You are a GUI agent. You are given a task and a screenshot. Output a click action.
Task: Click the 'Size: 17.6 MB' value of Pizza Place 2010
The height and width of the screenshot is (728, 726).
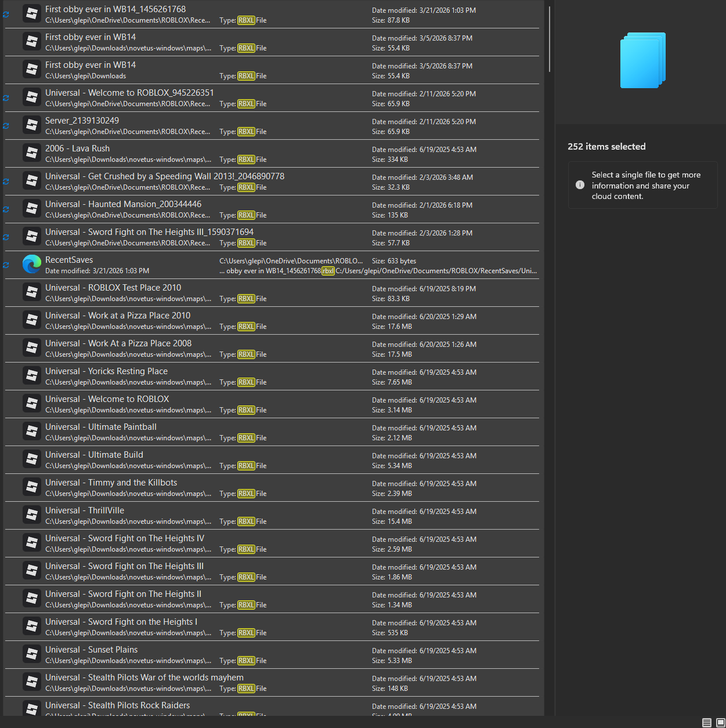tap(392, 327)
